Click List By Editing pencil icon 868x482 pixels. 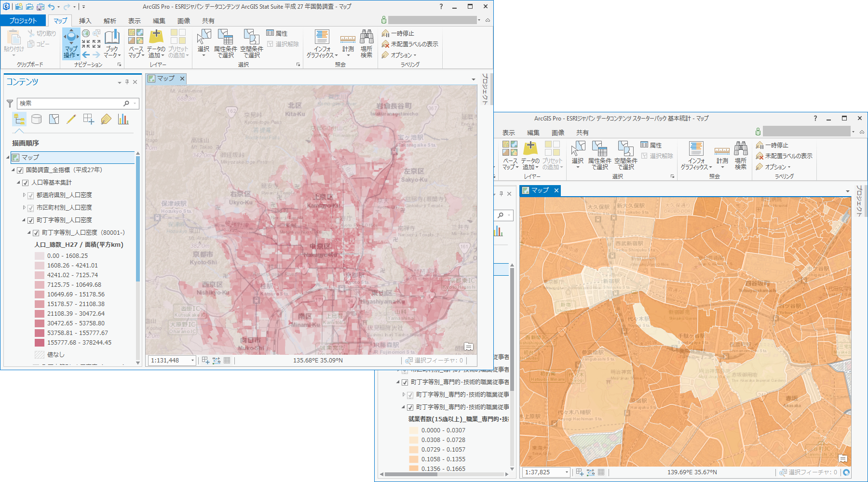tap(71, 119)
